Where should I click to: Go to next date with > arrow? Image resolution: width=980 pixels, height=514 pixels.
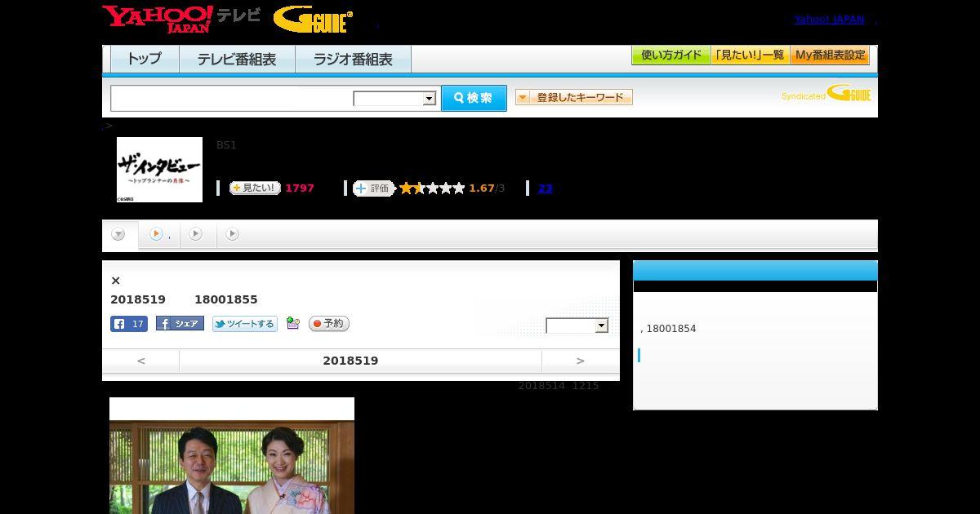point(580,361)
